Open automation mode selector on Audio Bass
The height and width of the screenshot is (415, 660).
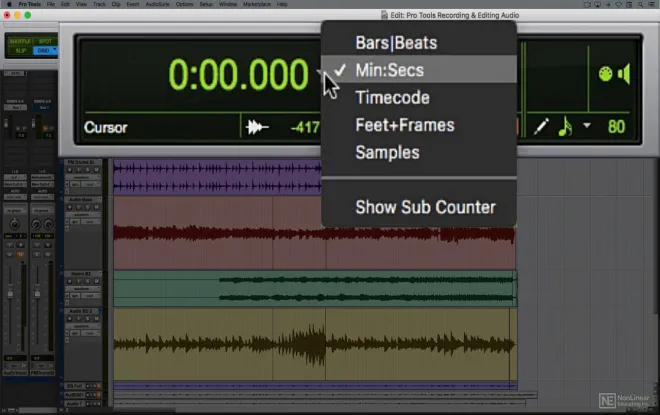[x=89, y=222]
